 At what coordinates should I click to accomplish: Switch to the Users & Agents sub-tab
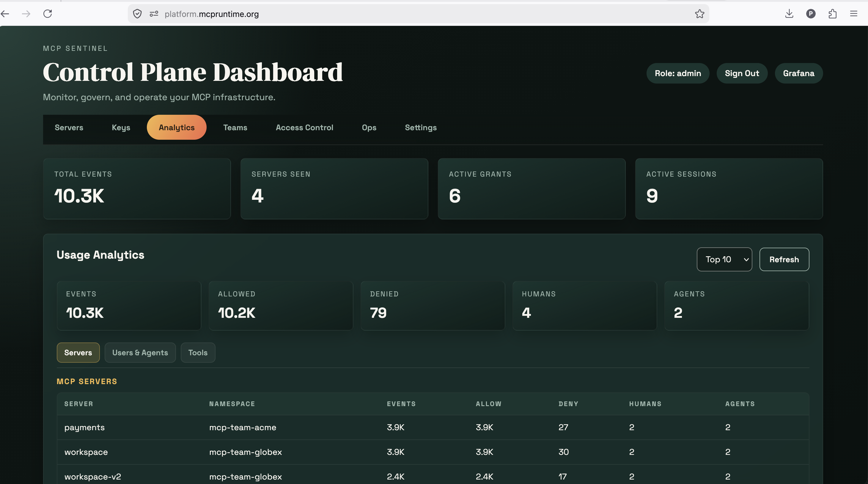140,353
